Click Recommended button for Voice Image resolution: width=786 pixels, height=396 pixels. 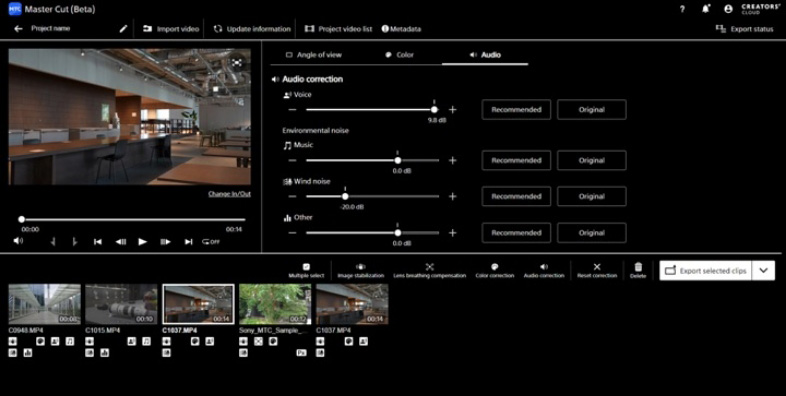click(516, 110)
